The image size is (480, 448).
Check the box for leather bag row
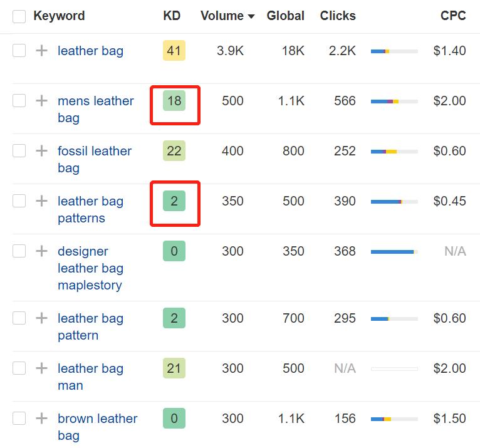(x=19, y=51)
